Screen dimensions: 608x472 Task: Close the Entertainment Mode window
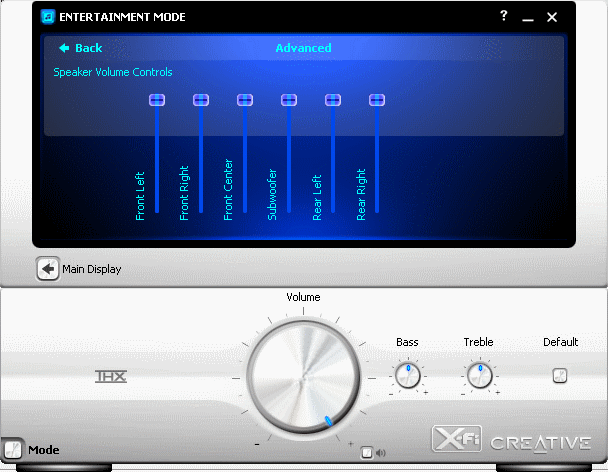tap(552, 17)
